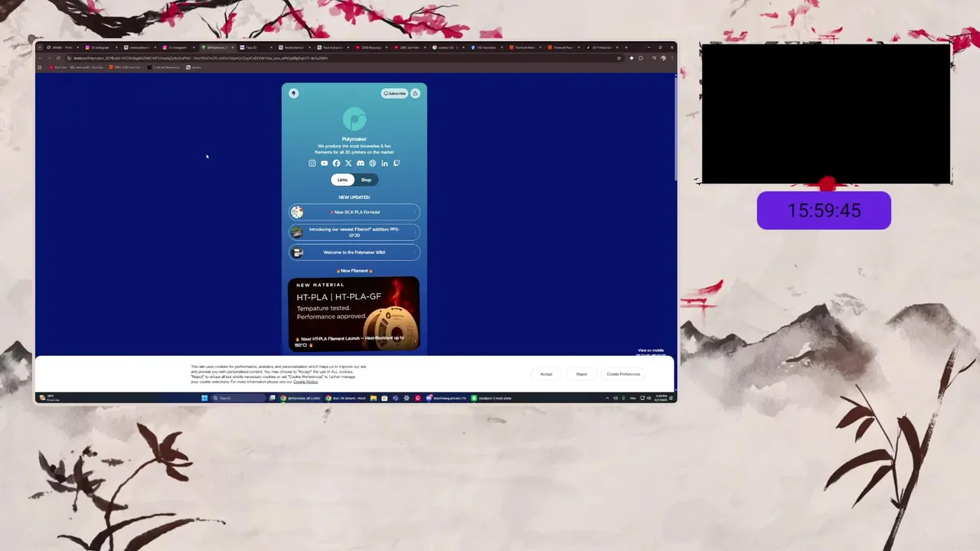The height and width of the screenshot is (551, 980).
Task: Open the HT-PLA filament launch banner
Action: coord(354,314)
